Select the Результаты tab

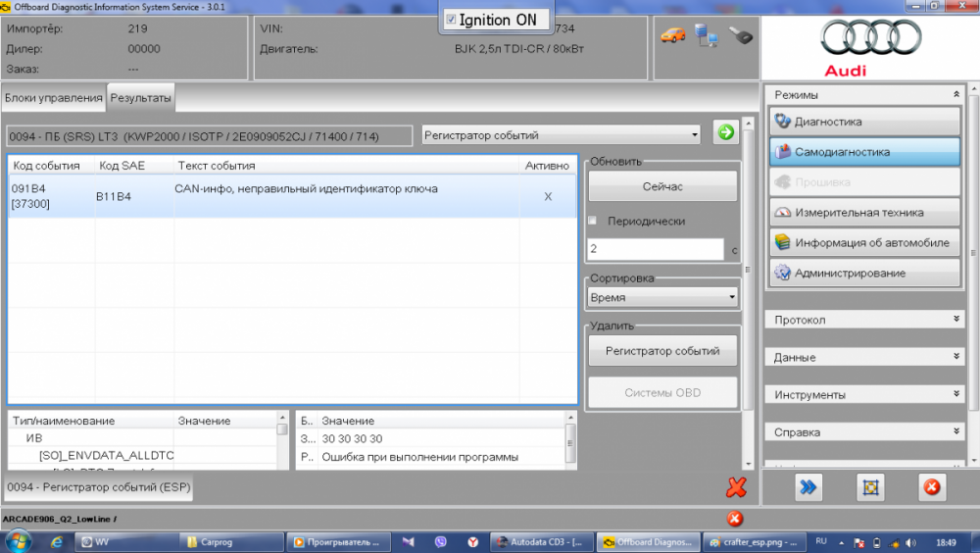(x=140, y=98)
